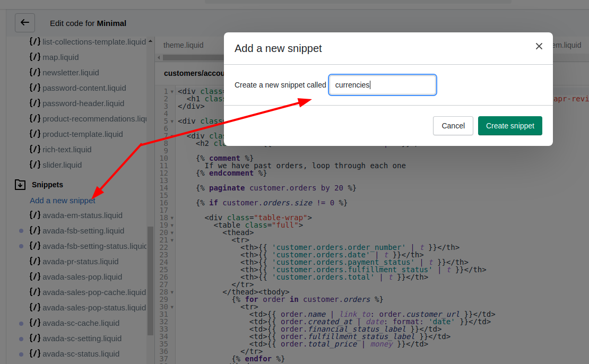Collapse code fold arrow at line 28
Viewport: 589px width, 364px height.
coord(172,292)
